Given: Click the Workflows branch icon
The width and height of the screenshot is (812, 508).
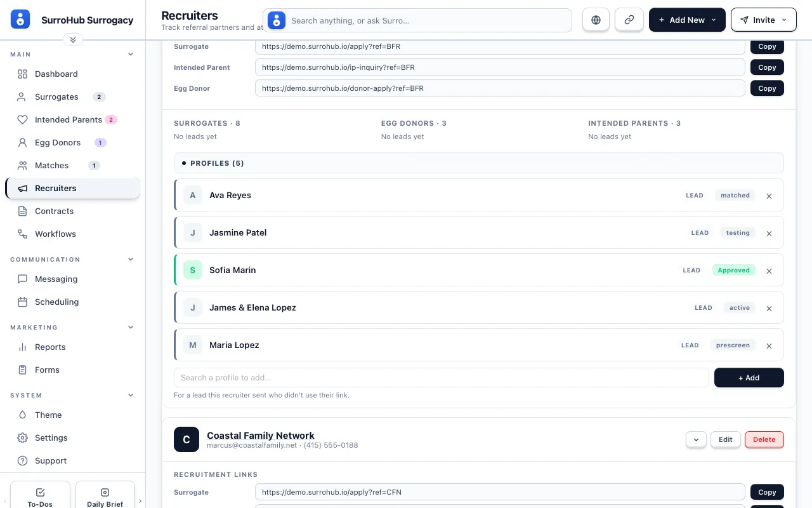Looking at the screenshot, I should point(22,234).
